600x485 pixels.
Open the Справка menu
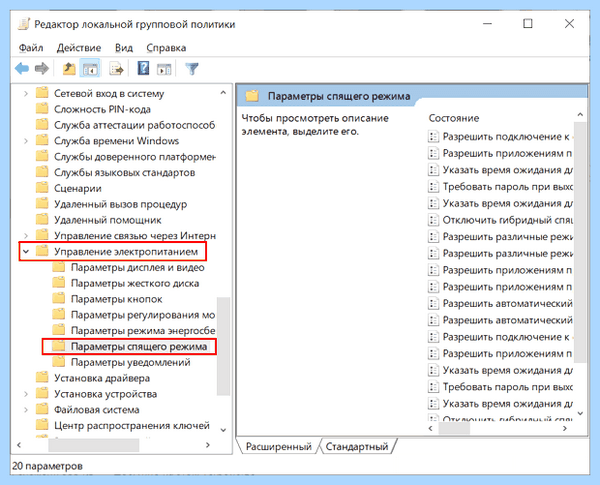tap(166, 48)
